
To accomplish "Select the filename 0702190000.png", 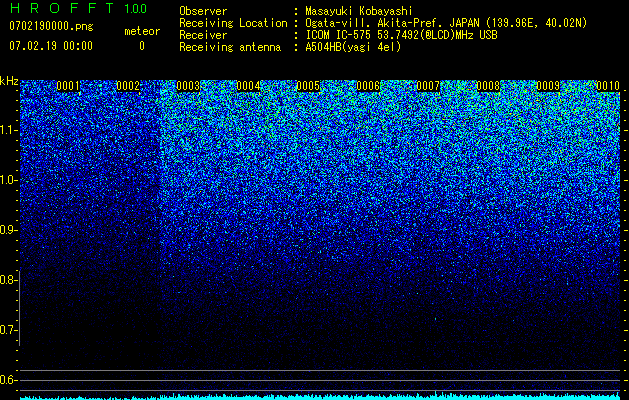I will tap(51, 26).
